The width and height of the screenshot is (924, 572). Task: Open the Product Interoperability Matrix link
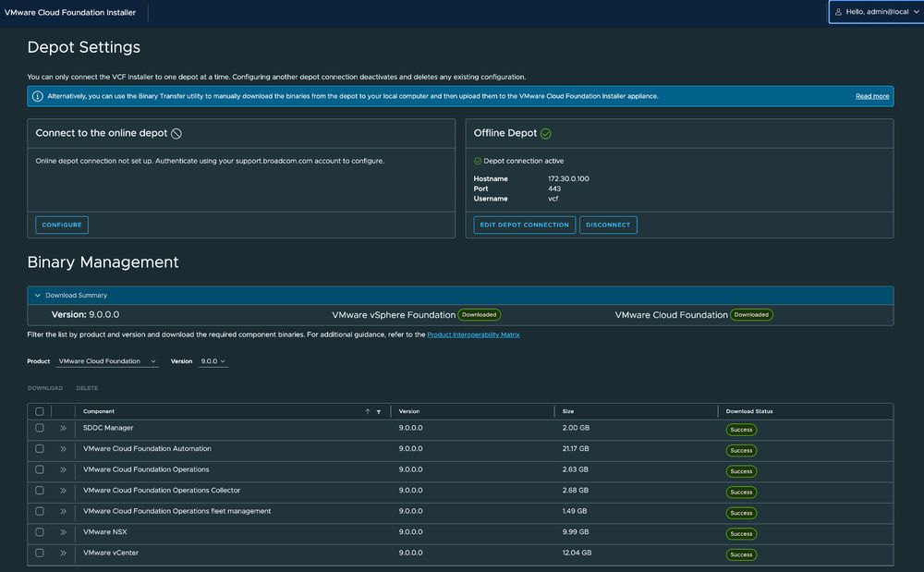(x=473, y=335)
